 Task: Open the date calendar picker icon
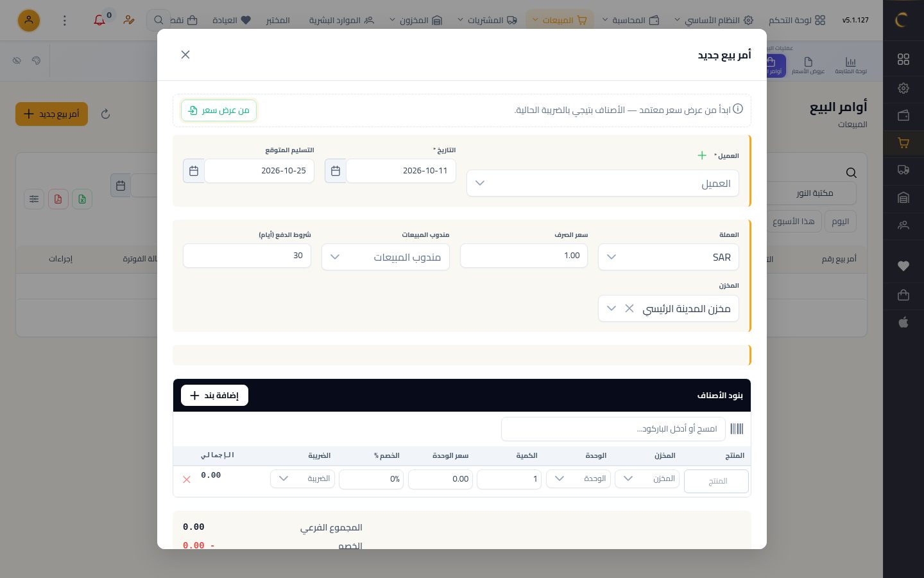click(336, 171)
